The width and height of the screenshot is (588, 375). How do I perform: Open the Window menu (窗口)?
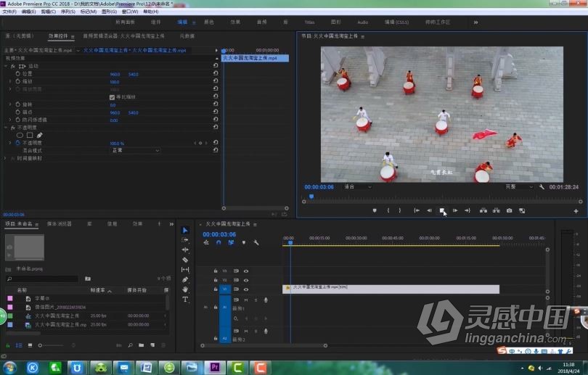[130, 12]
